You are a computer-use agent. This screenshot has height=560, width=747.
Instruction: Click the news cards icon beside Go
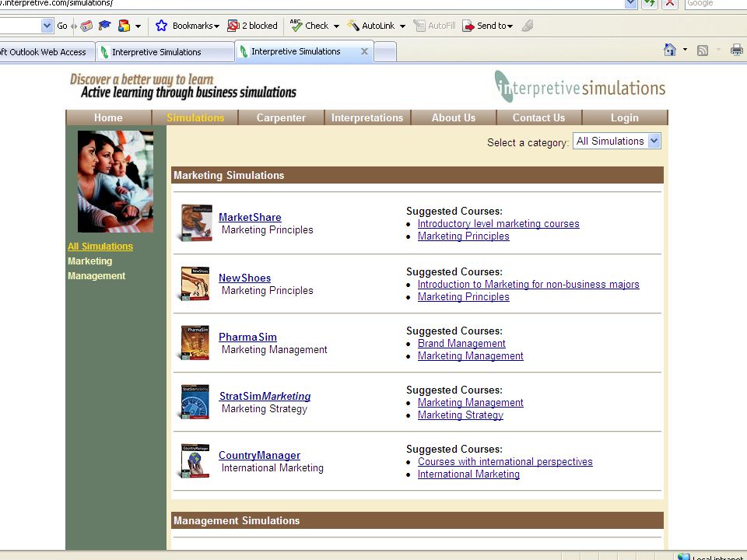coord(86,26)
